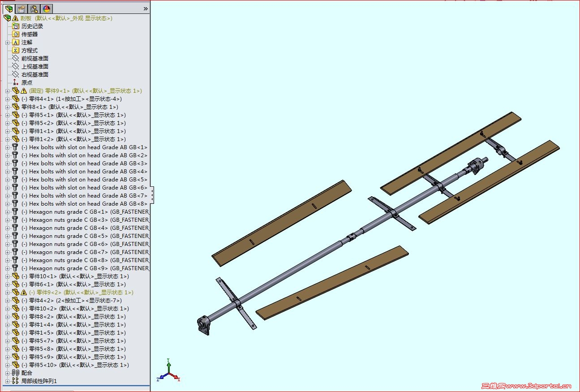580x392 pixels.
Task: Select component 零件5<9> in the tree
Action: (x=74, y=357)
